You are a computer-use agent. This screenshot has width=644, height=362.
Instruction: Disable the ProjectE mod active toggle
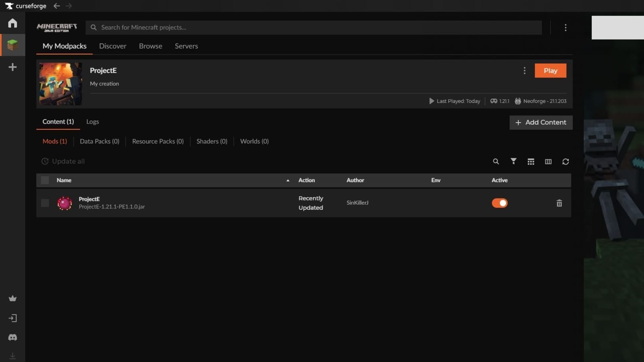pyautogui.click(x=500, y=203)
